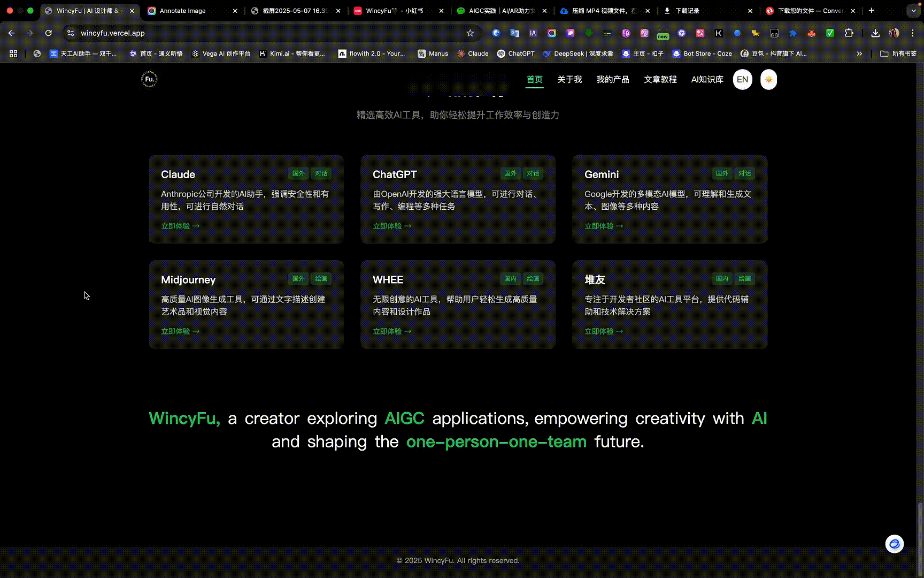This screenshot has height=578, width=924.
Task: Select the '首页' navigation item
Action: 535,80
